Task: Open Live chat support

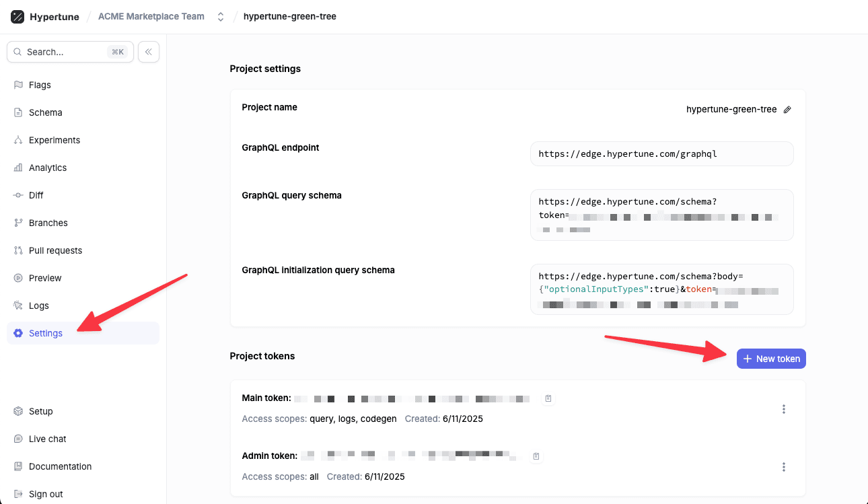Action: click(47, 439)
